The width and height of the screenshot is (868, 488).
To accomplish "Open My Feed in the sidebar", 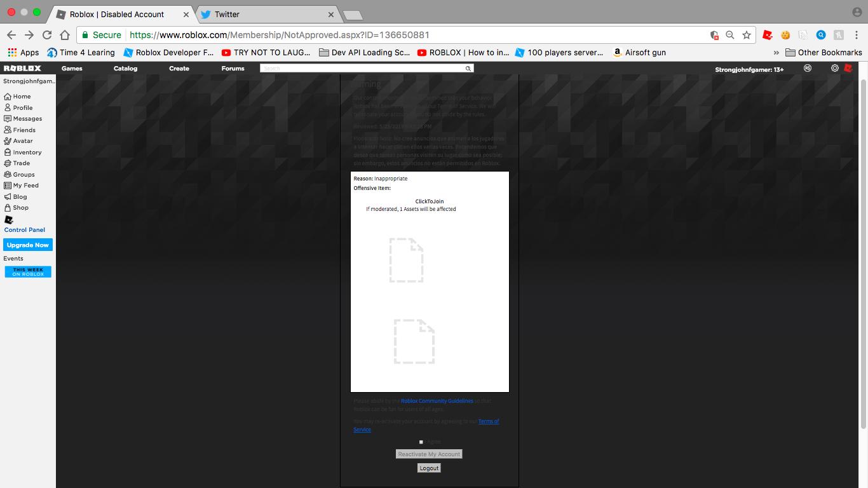I will click(21, 186).
